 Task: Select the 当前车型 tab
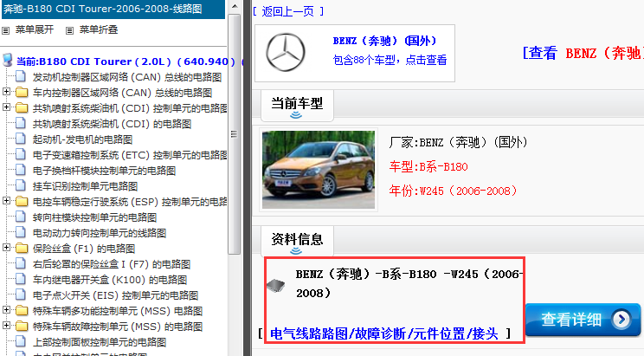[297, 105]
